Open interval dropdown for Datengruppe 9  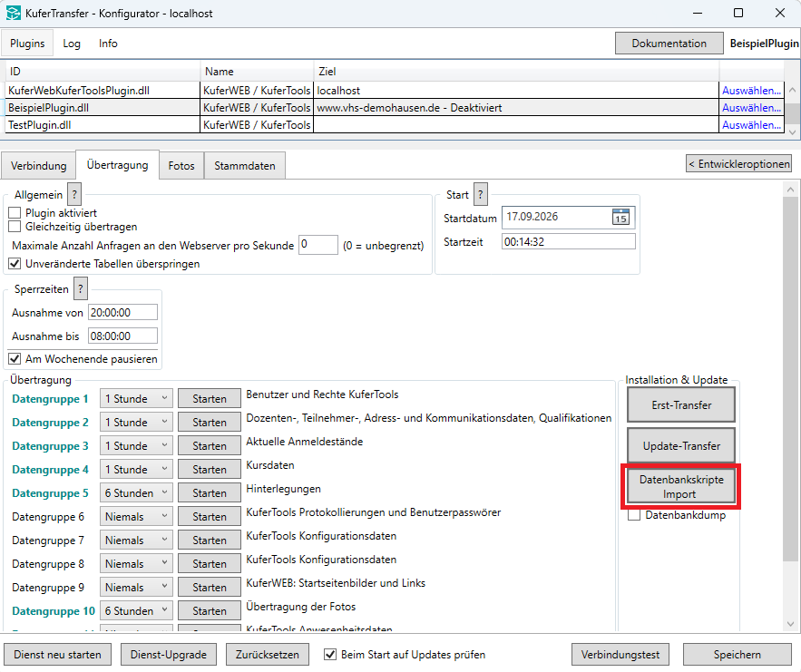(136, 587)
